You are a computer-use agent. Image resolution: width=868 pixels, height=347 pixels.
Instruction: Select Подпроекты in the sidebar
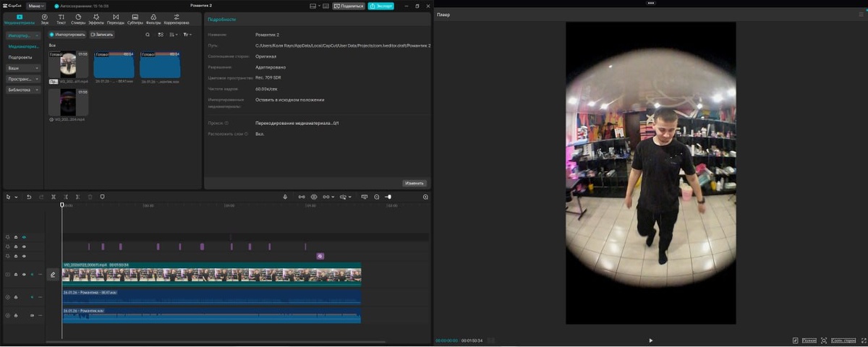[20, 57]
